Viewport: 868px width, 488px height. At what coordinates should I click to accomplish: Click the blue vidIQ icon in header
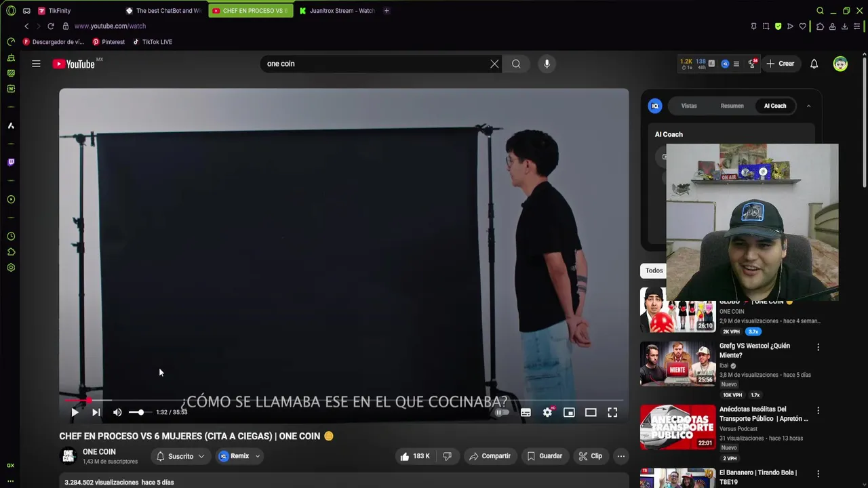(725, 64)
